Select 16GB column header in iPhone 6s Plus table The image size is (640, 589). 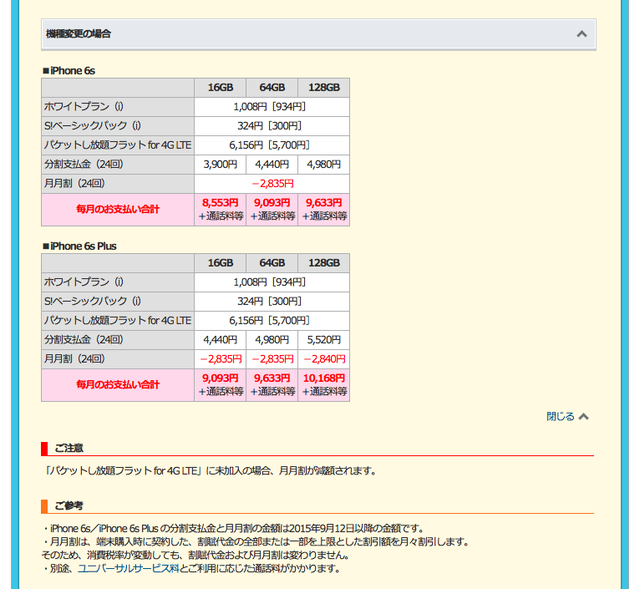coord(220,263)
